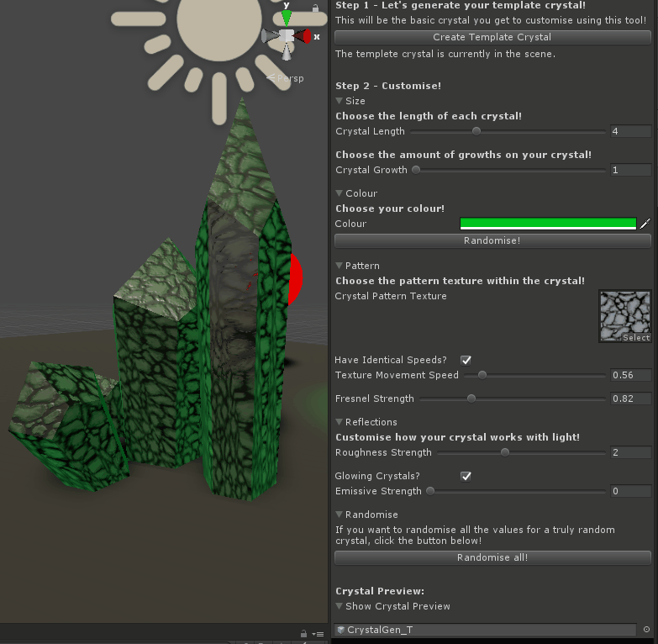658x644 pixels.
Task: Click the green Colour swatch
Action: click(548, 224)
